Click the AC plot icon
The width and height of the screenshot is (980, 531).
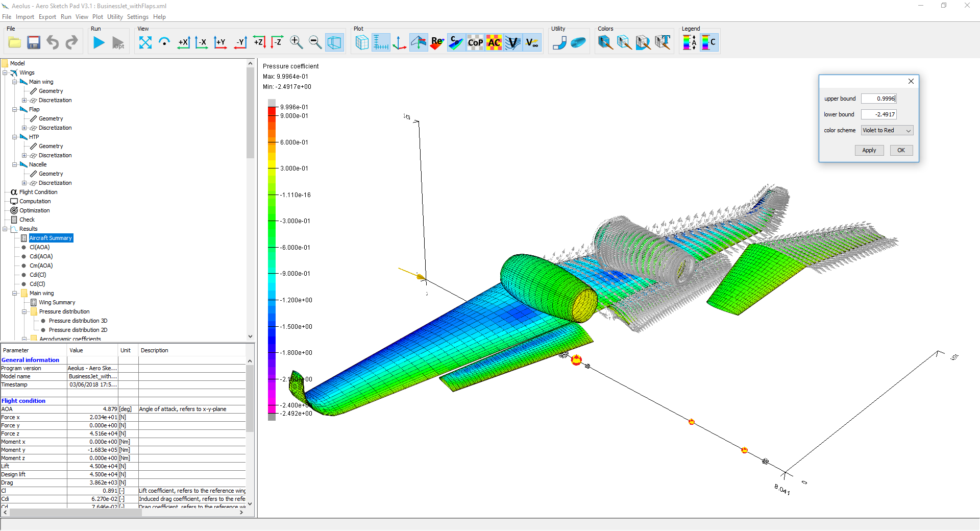tap(494, 42)
